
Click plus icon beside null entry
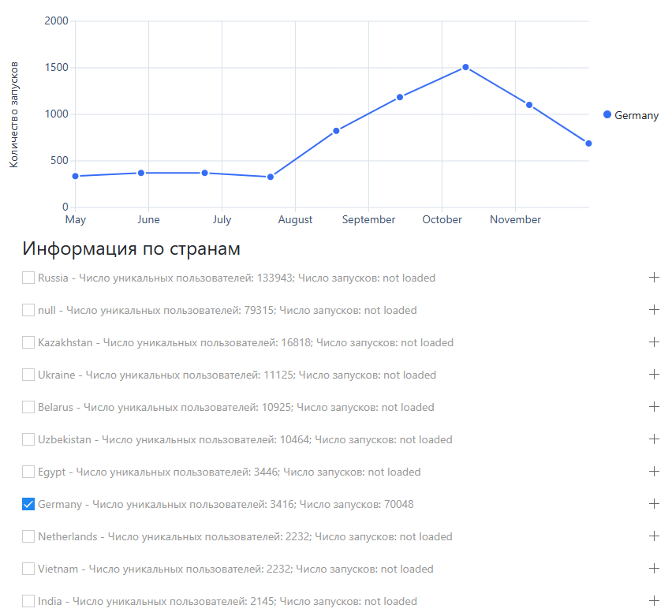coord(653,310)
